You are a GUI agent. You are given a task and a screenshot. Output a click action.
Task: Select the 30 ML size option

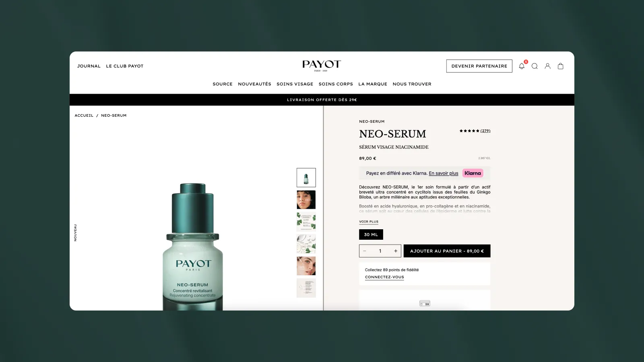coord(371,234)
